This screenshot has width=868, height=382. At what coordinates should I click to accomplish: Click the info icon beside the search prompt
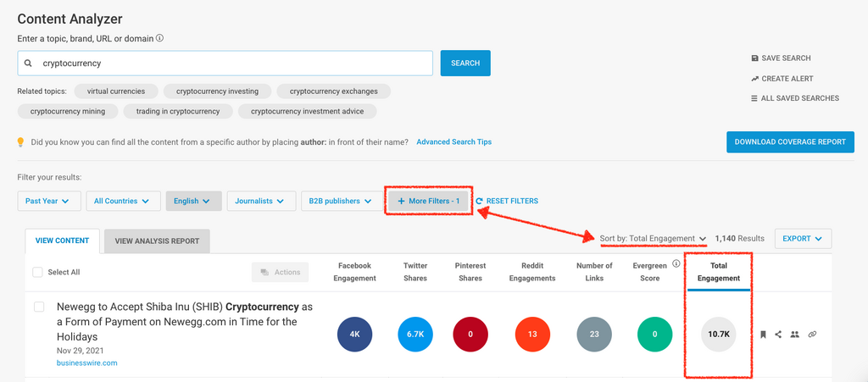pyautogui.click(x=159, y=38)
